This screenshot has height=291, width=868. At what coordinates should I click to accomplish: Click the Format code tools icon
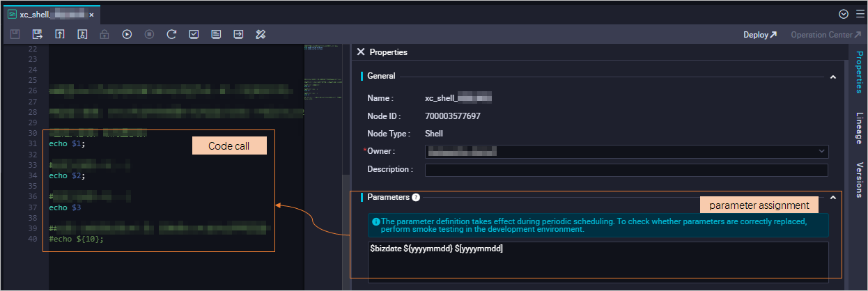(261, 34)
